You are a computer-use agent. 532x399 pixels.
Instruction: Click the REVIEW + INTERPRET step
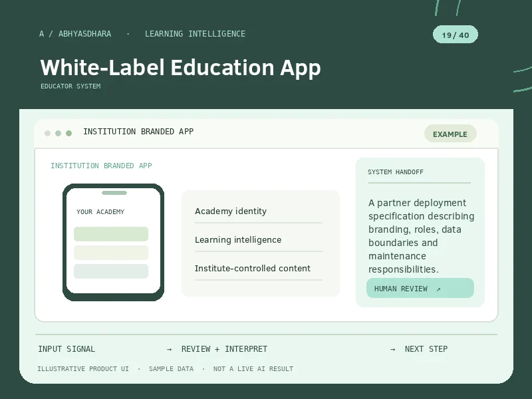(224, 348)
